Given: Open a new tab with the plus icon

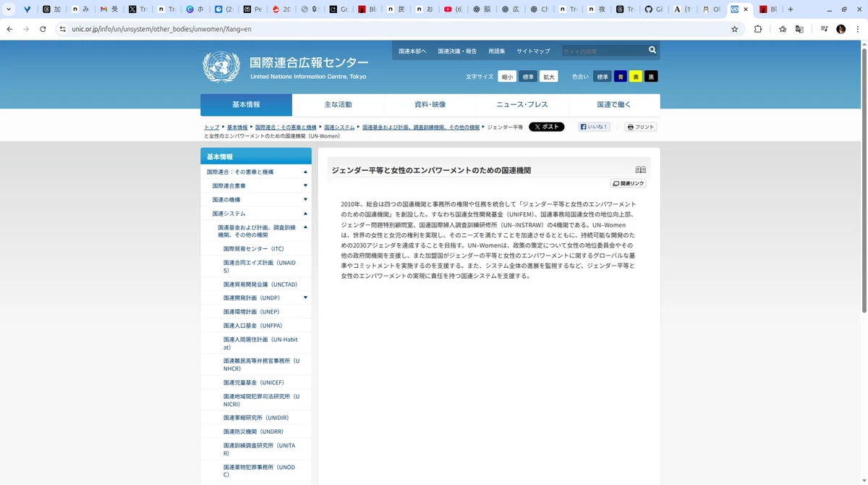Looking at the screenshot, I should 791,9.
